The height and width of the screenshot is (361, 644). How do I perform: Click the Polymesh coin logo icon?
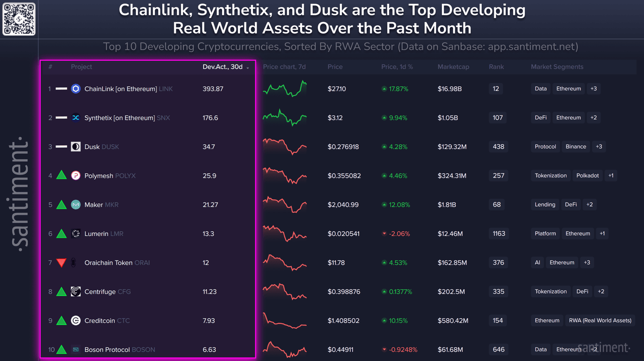(75, 175)
